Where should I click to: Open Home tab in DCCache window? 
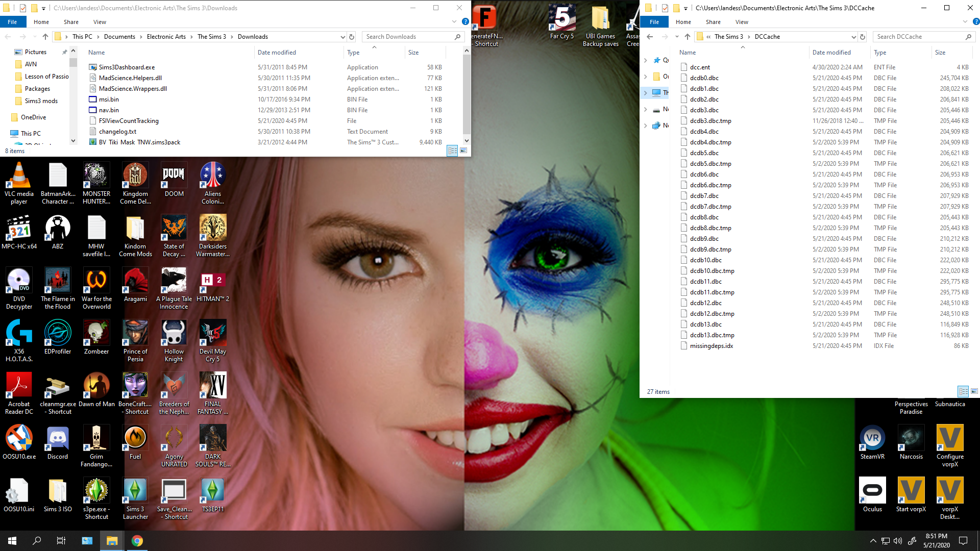(683, 22)
